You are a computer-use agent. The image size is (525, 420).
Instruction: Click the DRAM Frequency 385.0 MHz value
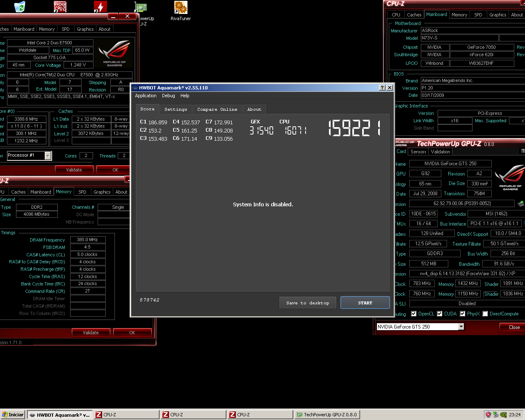point(87,240)
